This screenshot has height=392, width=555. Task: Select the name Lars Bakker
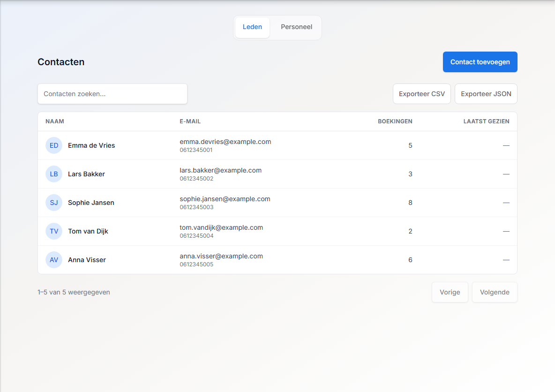(86, 174)
